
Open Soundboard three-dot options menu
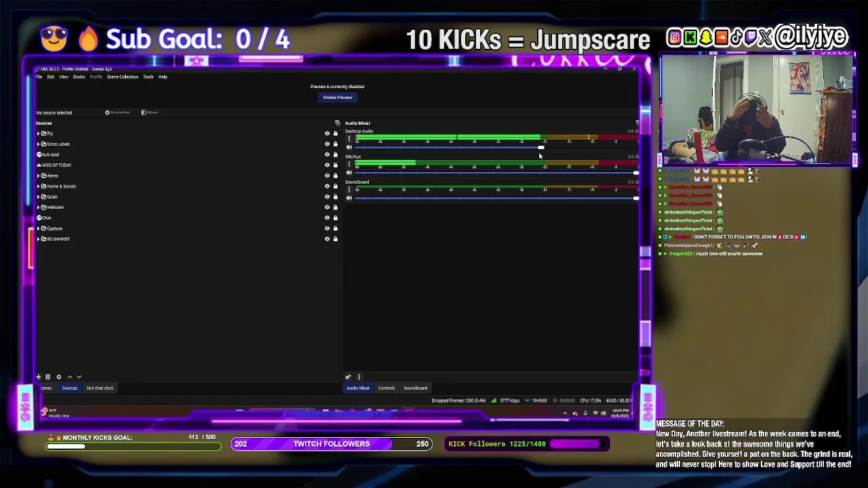coord(349,189)
